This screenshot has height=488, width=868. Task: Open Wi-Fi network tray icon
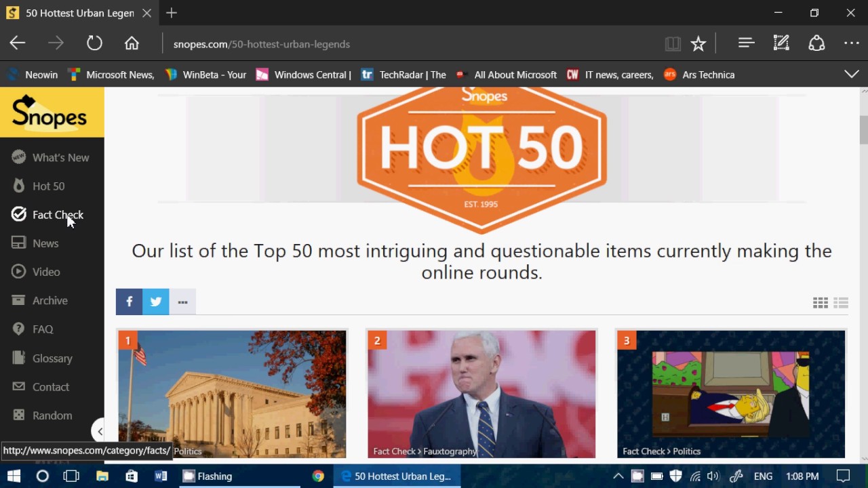click(x=695, y=476)
